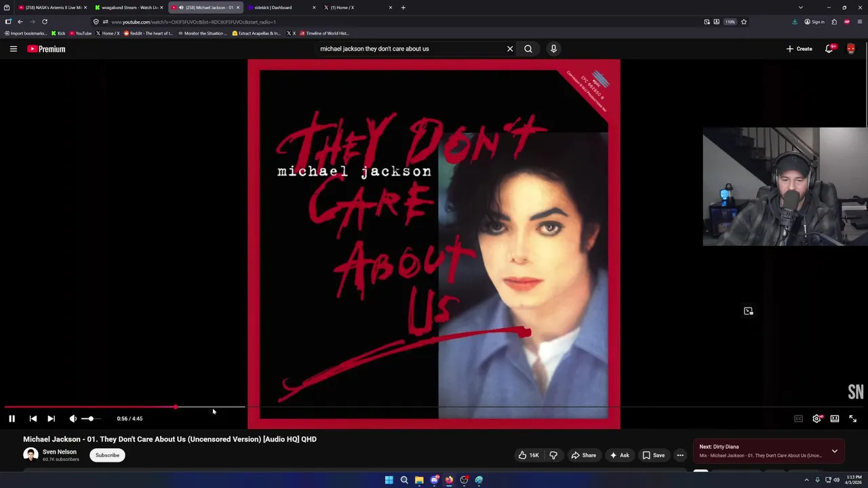Mute audio on Michael Jackson tab

[181, 7]
